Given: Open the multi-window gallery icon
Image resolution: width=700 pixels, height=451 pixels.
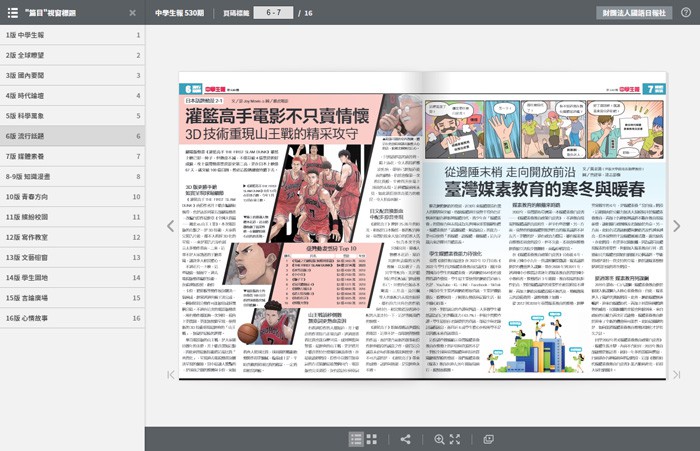Looking at the screenshot, I should coord(488,439).
